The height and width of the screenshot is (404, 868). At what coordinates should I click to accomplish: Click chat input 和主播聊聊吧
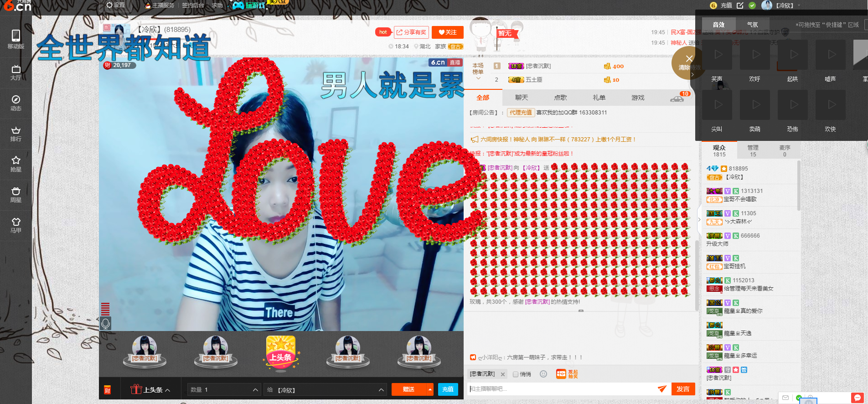tap(561, 389)
